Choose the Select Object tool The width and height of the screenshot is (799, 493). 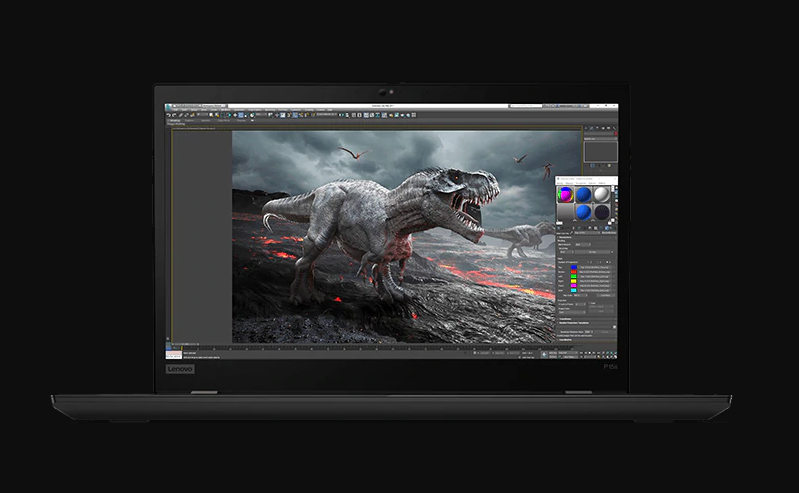(211, 115)
